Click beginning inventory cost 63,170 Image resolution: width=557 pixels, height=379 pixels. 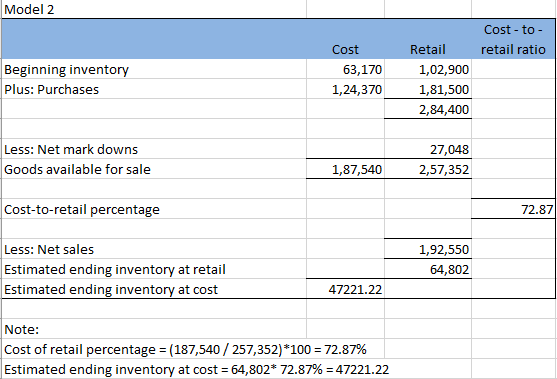pos(345,69)
